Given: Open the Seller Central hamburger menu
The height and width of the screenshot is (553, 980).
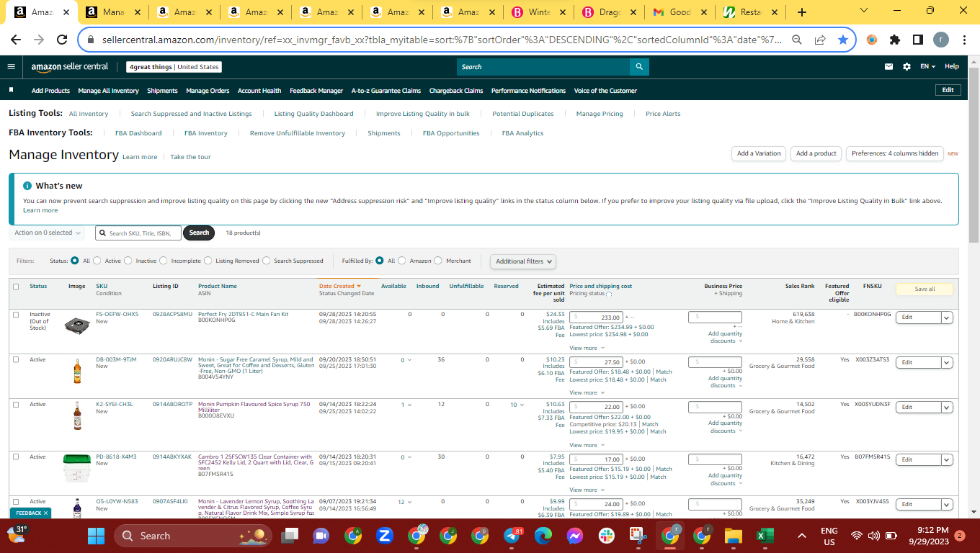Looking at the screenshot, I should 11,67.
